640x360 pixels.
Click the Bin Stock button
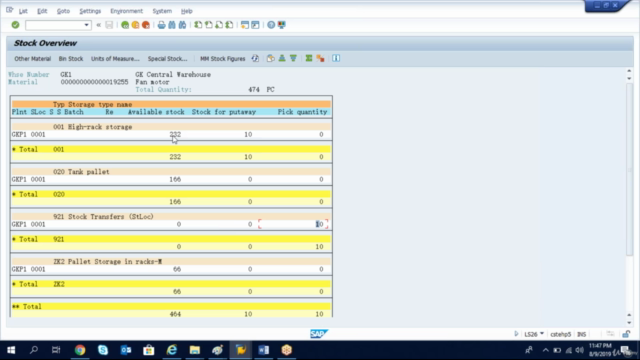71,59
